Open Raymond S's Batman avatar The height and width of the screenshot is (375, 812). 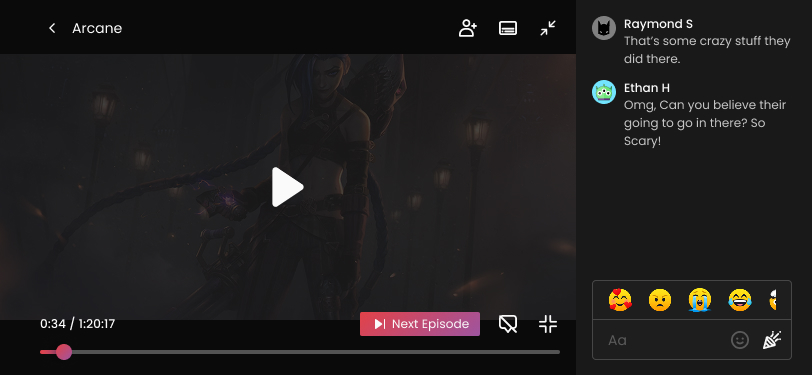pyautogui.click(x=604, y=28)
